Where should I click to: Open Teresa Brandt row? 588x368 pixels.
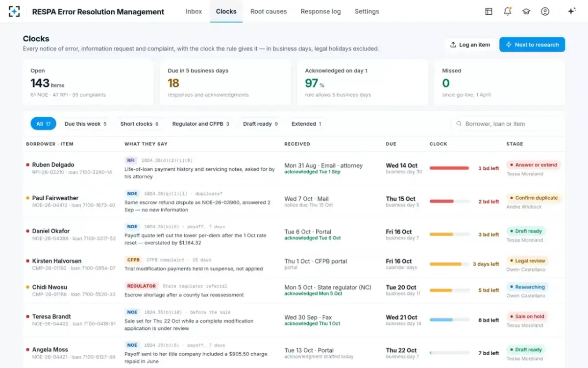coord(294,320)
